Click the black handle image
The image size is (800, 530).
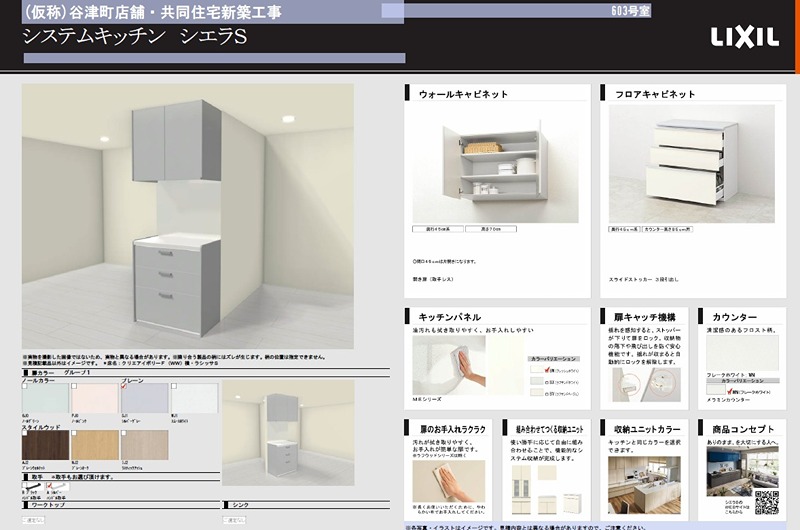tap(33, 487)
